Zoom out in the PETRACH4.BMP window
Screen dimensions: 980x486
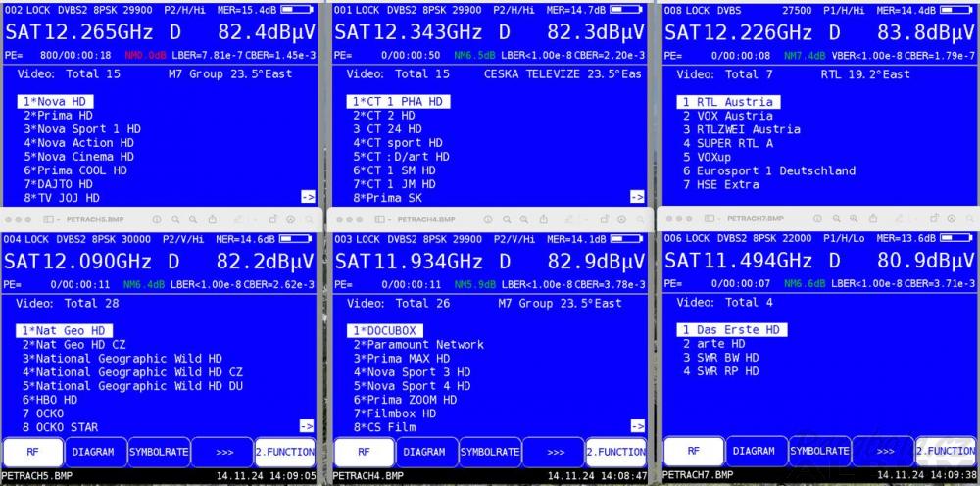coord(507,219)
